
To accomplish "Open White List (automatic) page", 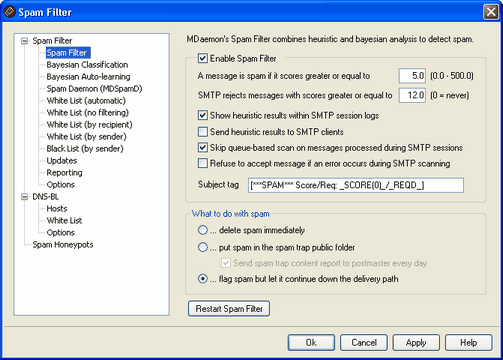I will [x=86, y=101].
